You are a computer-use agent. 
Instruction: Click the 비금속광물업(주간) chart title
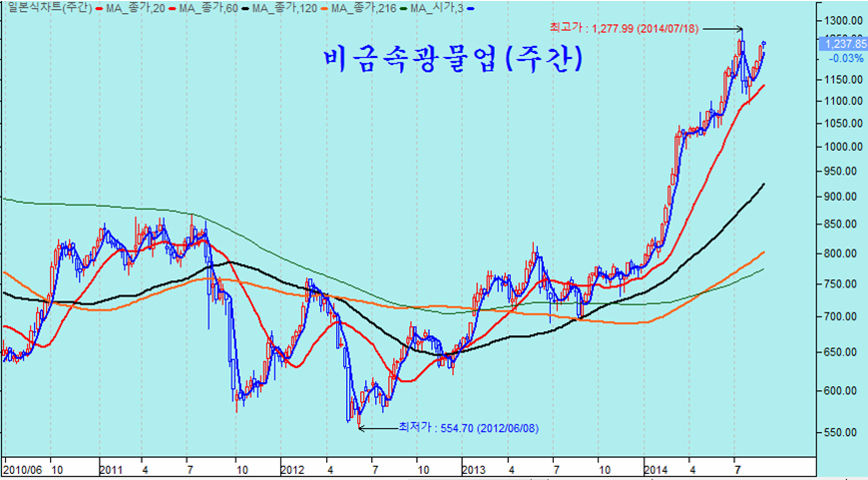point(453,60)
